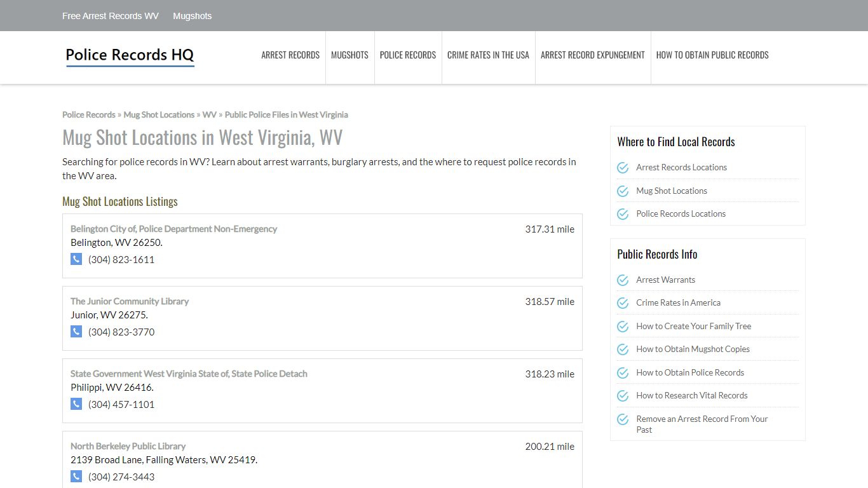The height and width of the screenshot is (488, 868).
Task: Open Remove an Arrest Record From Your Past
Action: coord(702,424)
